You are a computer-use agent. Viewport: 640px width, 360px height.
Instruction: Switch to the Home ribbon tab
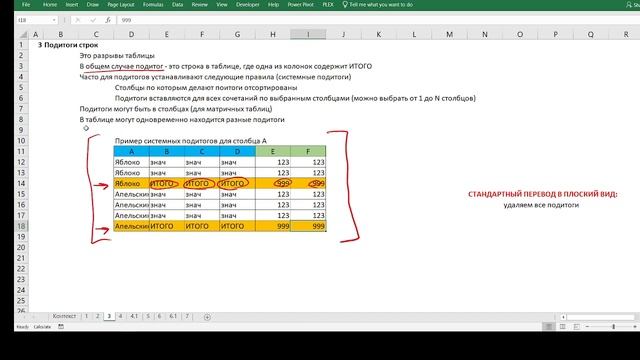pos(50,4)
